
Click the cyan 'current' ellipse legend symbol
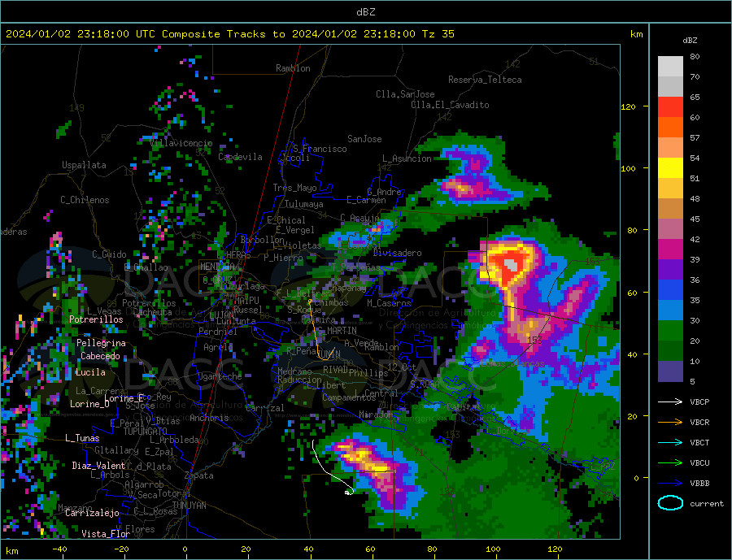670,503
